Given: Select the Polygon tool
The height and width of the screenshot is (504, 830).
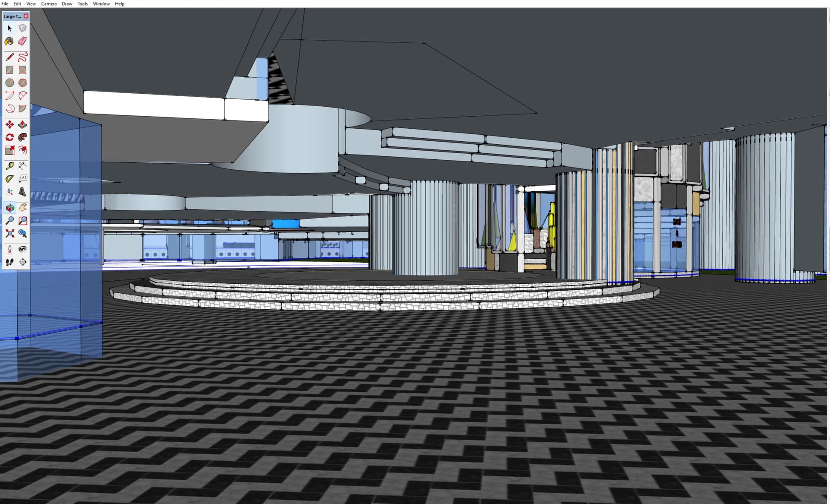Looking at the screenshot, I should pos(22,83).
